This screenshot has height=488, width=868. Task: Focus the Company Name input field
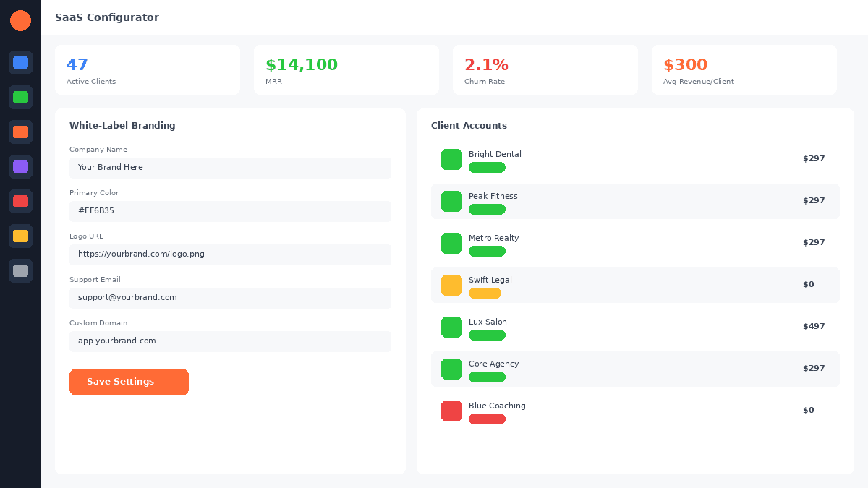(x=230, y=168)
